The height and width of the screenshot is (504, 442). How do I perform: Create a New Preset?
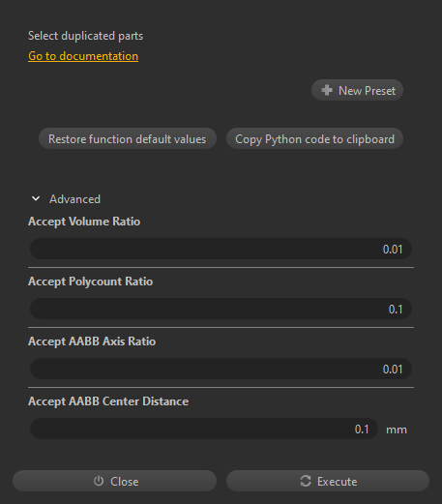coord(357,90)
